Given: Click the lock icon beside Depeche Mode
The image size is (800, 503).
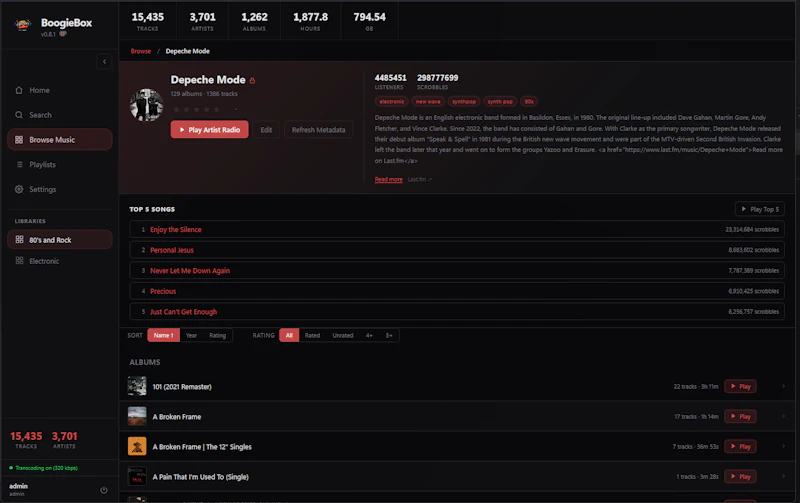Looking at the screenshot, I should [252, 81].
